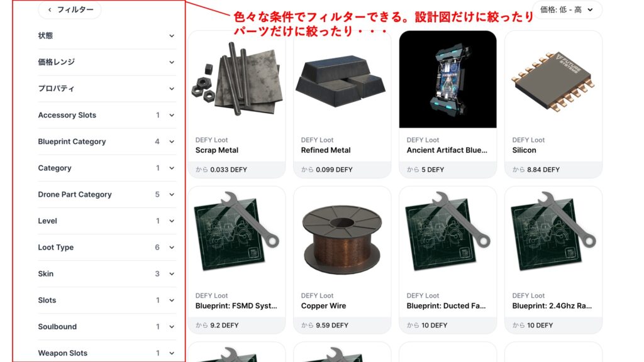Open the Blueprint: FSMD System image
This screenshot has height=362, width=644.
[x=237, y=235]
